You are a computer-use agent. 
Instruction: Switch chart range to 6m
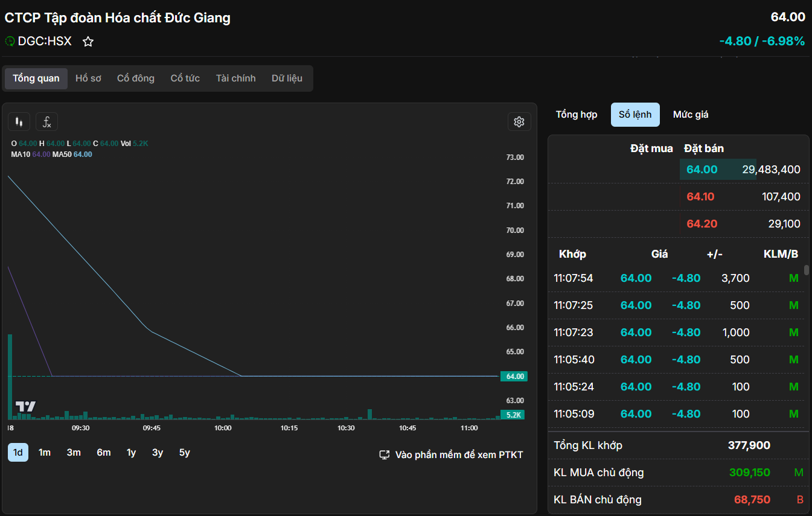coord(103,453)
